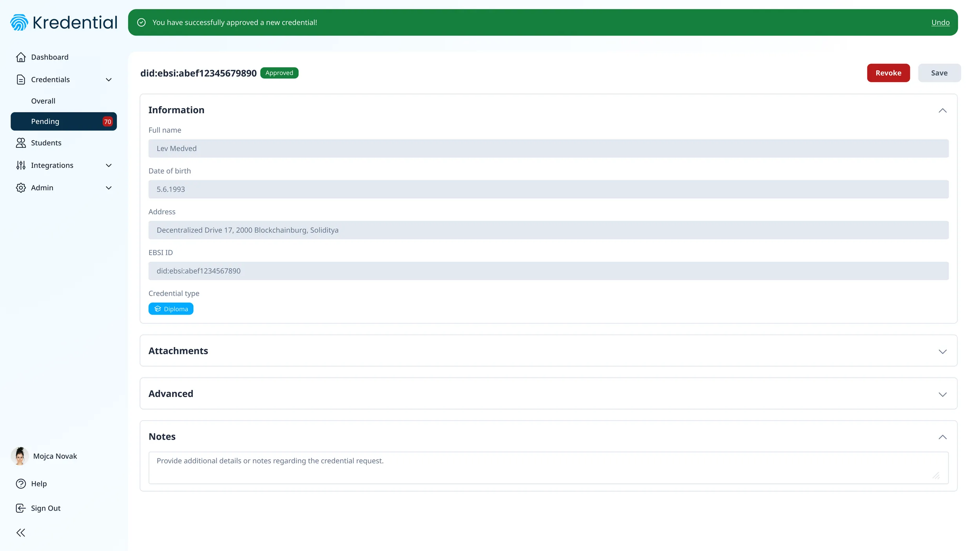
Task: Click the Students people icon
Action: click(x=21, y=143)
